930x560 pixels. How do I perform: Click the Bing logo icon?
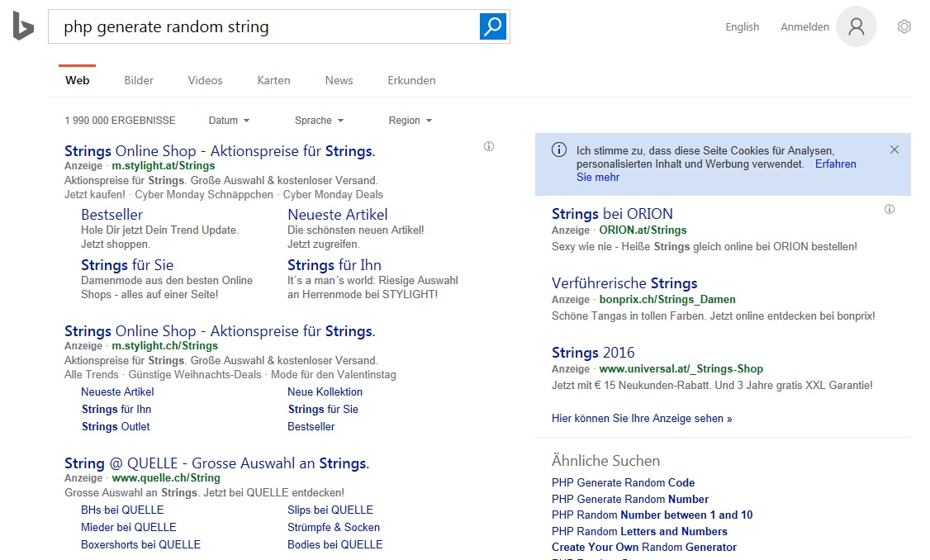23,26
